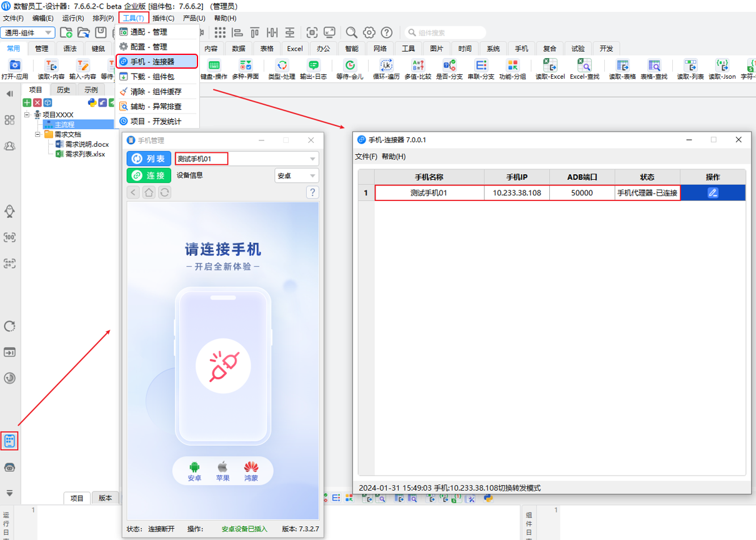The image size is (756, 540).
Task: Click the 组件搜索 search field
Action: 445,32
